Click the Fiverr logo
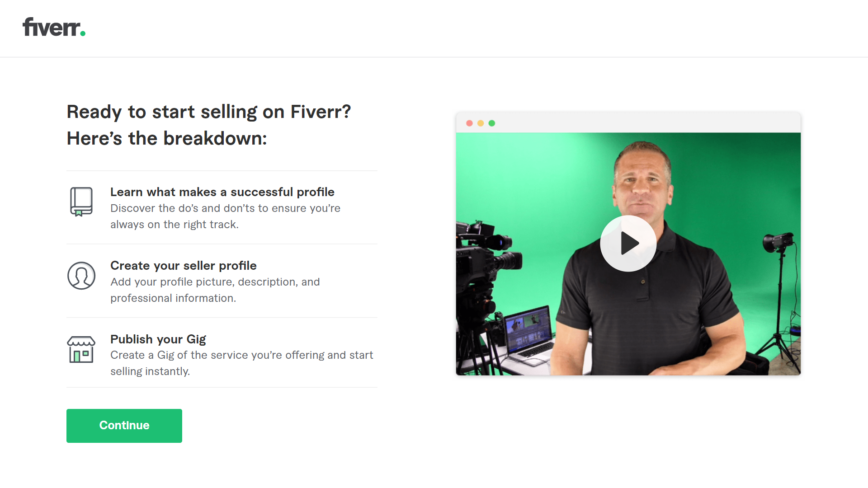This screenshot has width=868, height=488. click(54, 27)
